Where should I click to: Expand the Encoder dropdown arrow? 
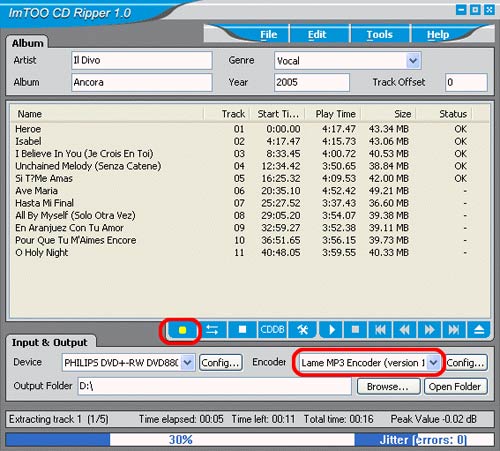click(433, 362)
